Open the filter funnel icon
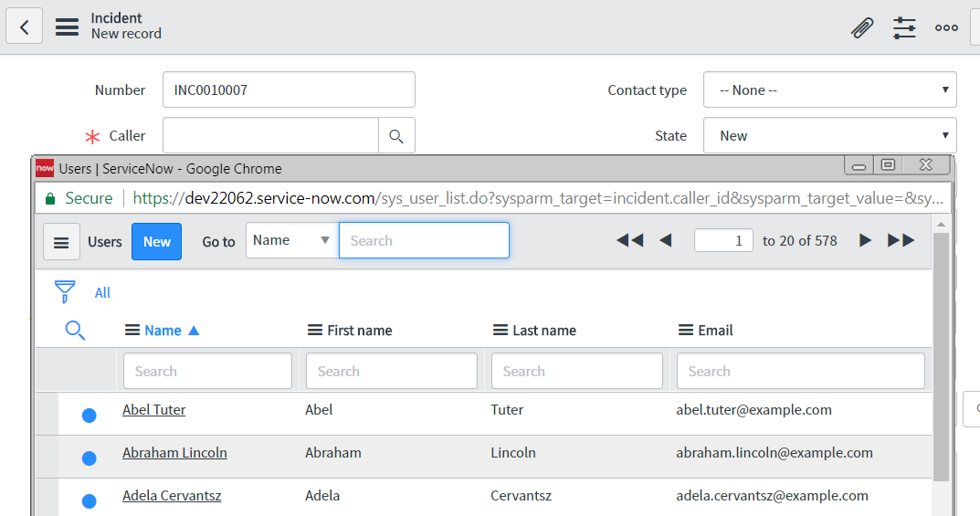Screen dimensions: 980x516 coord(64,291)
